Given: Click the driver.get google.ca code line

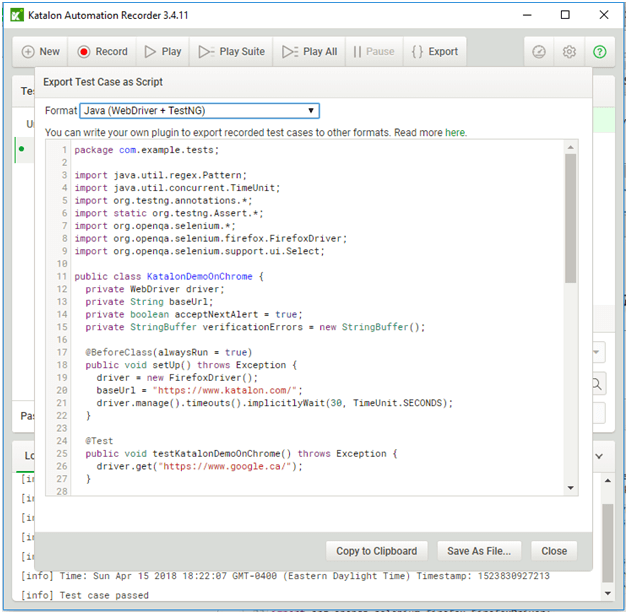Looking at the screenshot, I should click(199, 467).
